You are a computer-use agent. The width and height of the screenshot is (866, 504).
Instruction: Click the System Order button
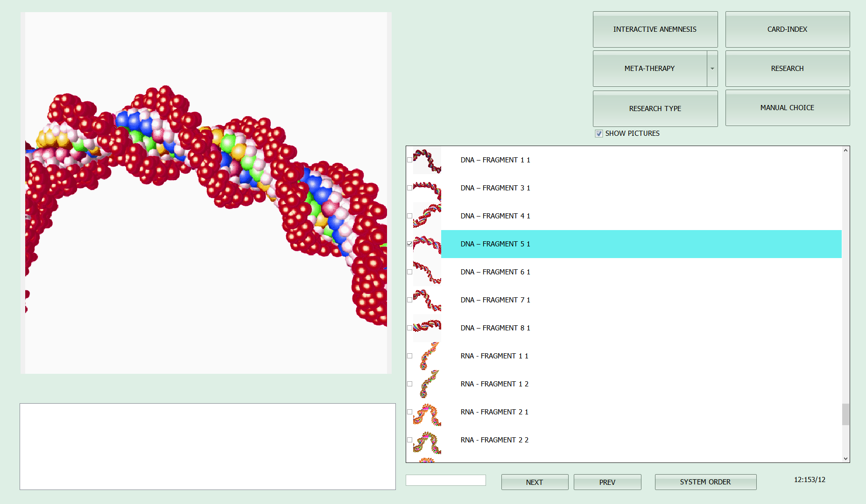coord(705,482)
